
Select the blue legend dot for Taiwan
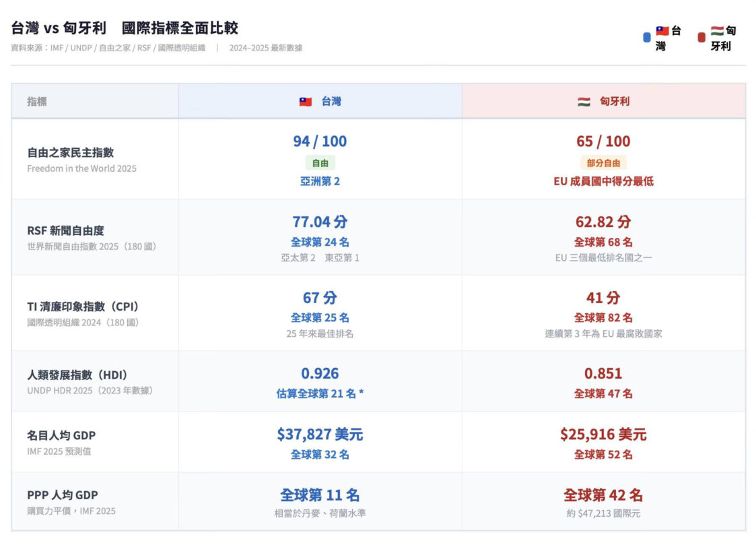pos(647,38)
